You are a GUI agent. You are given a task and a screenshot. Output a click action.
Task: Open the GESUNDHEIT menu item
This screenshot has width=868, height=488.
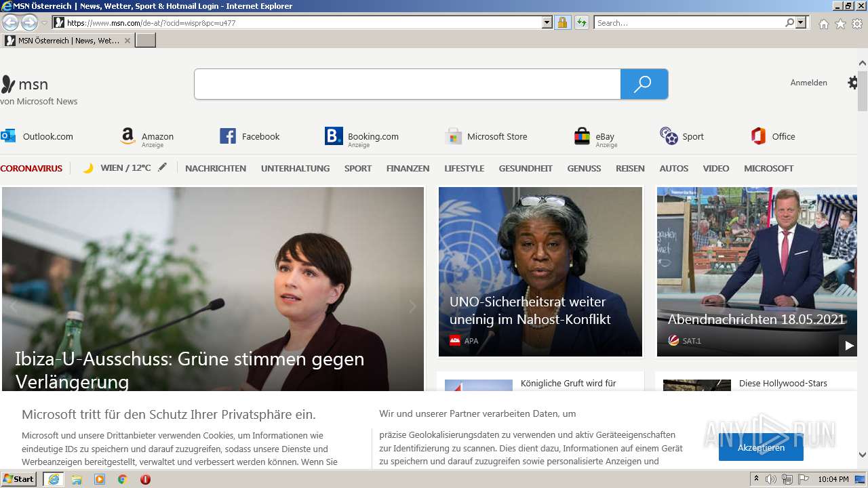526,168
